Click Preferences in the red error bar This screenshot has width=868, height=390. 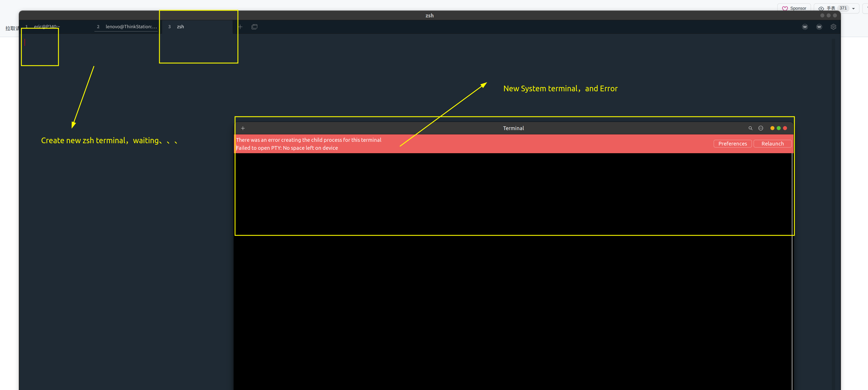click(x=733, y=144)
